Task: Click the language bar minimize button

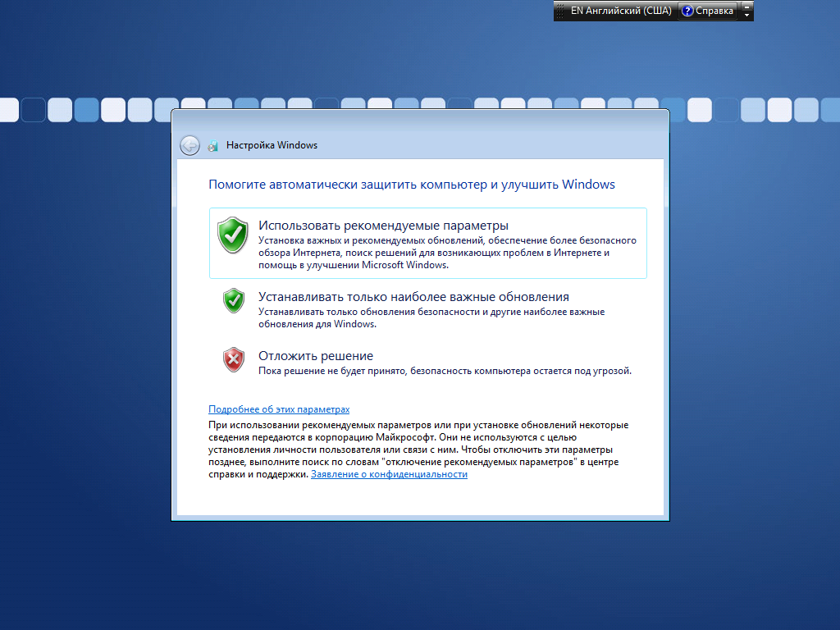Action: coord(746,7)
